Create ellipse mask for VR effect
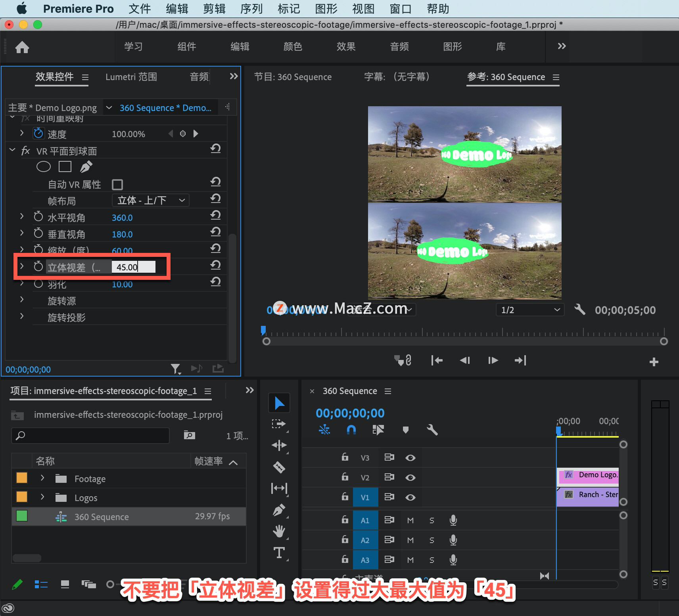Image resolution: width=679 pixels, height=616 pixels. (x=44, y=167)
